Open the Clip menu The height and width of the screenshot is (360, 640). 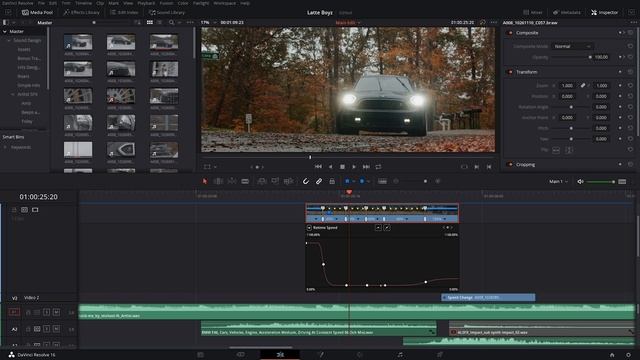point(100,3)
